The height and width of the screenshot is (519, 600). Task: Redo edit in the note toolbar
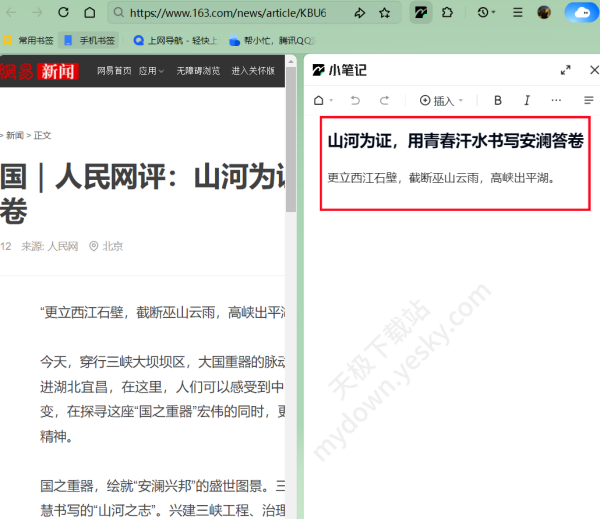[384, 100]
